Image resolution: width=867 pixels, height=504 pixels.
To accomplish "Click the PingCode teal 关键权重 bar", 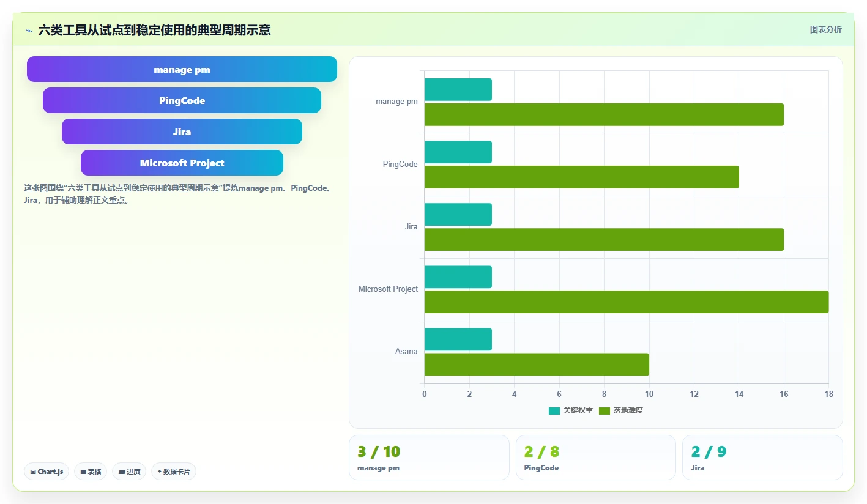I will pos(458,152).
